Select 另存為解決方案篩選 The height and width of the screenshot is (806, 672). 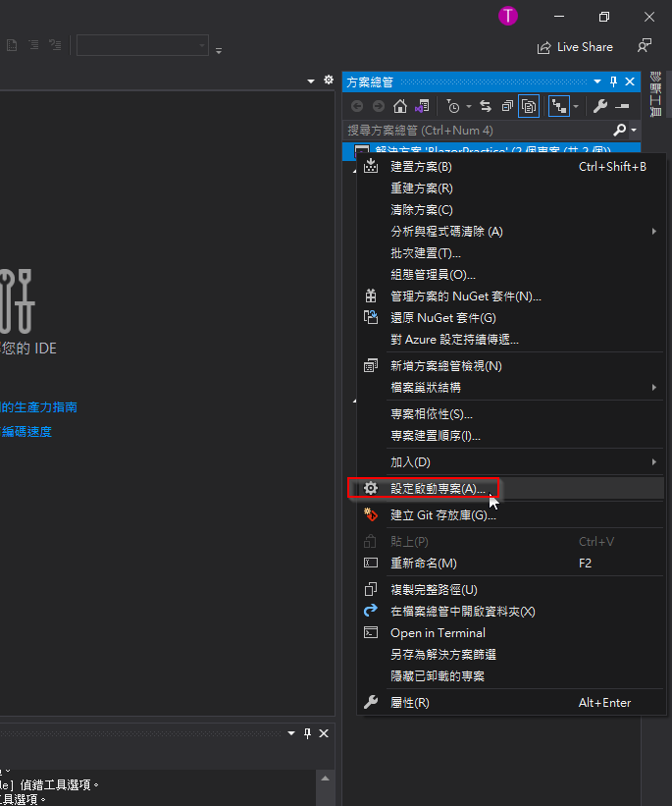click(511, 655)
